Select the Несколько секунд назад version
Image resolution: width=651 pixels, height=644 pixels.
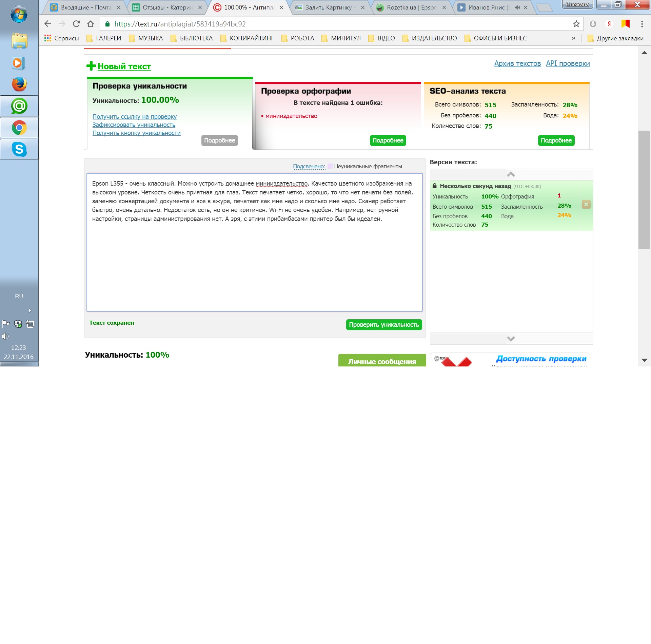505,206
